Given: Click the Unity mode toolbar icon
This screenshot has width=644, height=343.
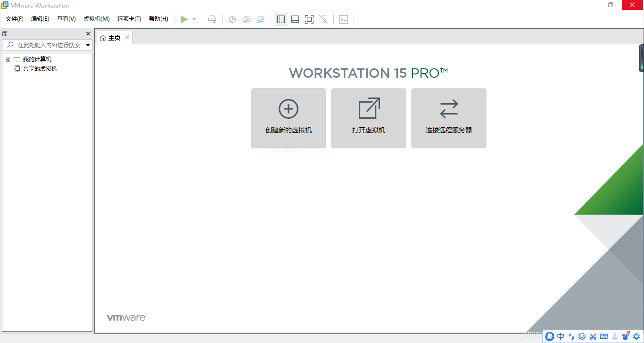Looking at the screenshot, I should pos(323,19).
